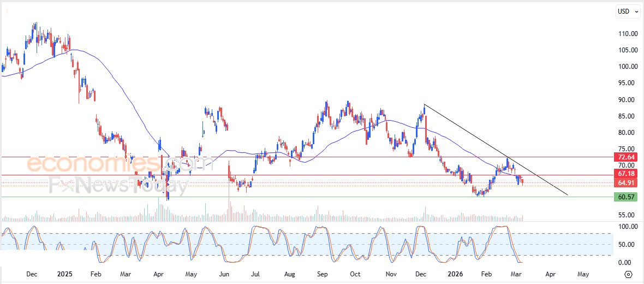Click the 75.00 price axis value
This screenshot has height=284, width=644.
[x=627, y=149]
